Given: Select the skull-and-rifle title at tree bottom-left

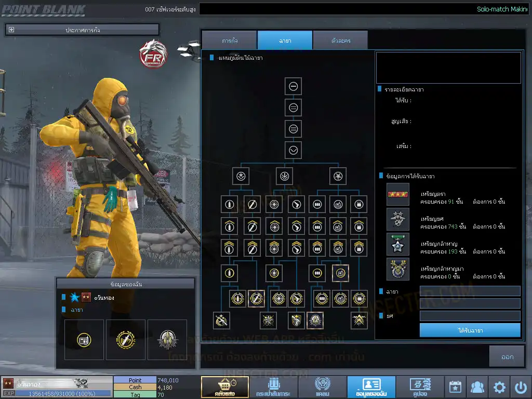Looking at the screenshot, I should tap(222, 321).
